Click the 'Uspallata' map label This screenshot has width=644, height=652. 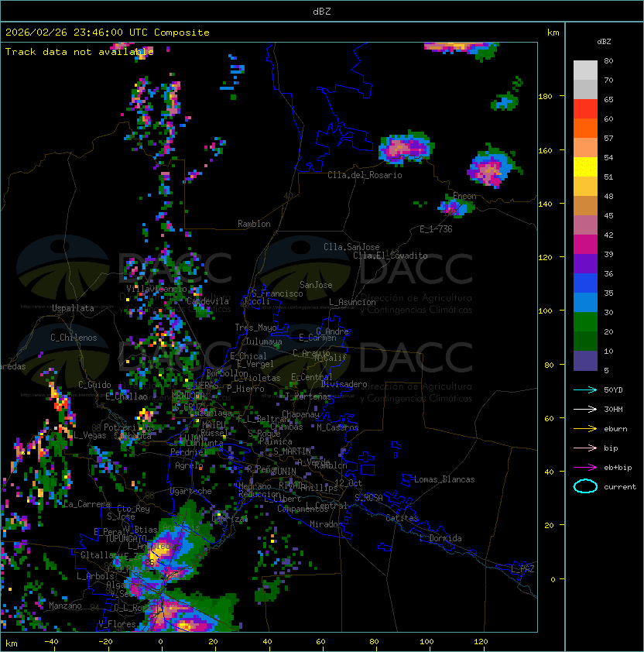(x=73, y=308)
